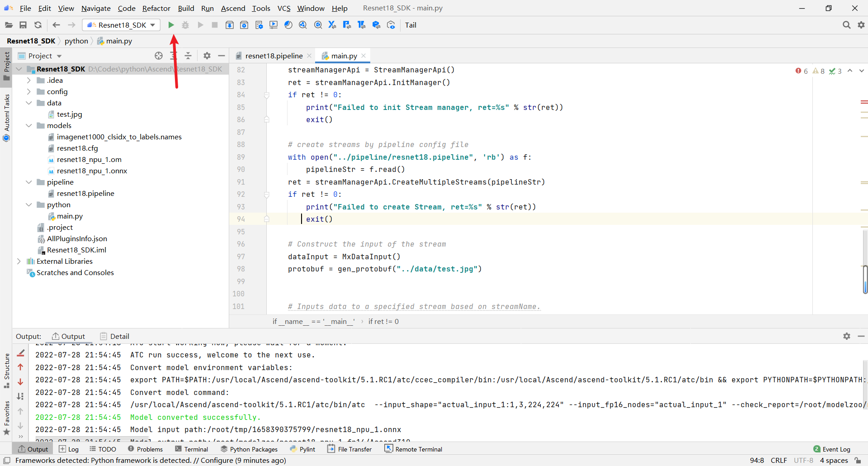Click the red down arrow in Output panel
This screenshot has height=466, width=868.
tap(20, 382)
